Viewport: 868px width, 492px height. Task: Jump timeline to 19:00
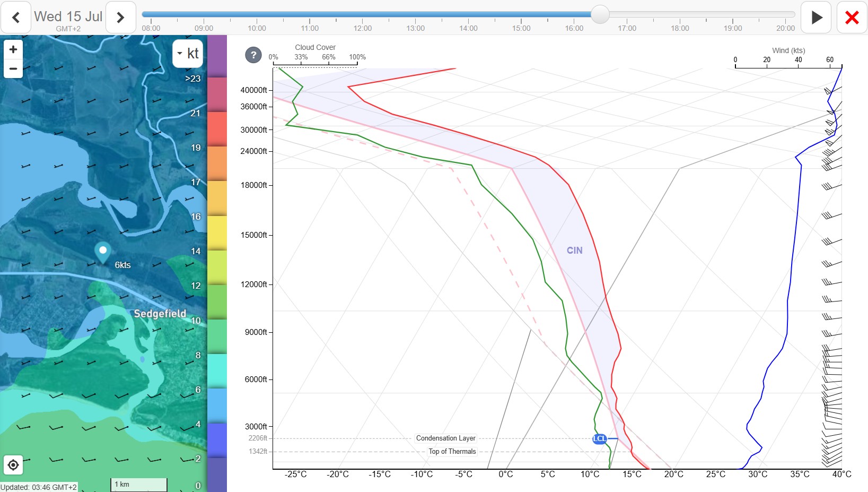[x=733, y=28]
